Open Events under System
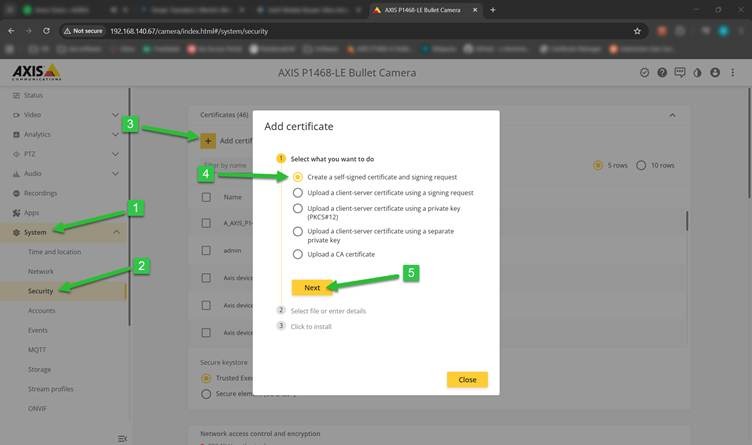 click(37, 330)
